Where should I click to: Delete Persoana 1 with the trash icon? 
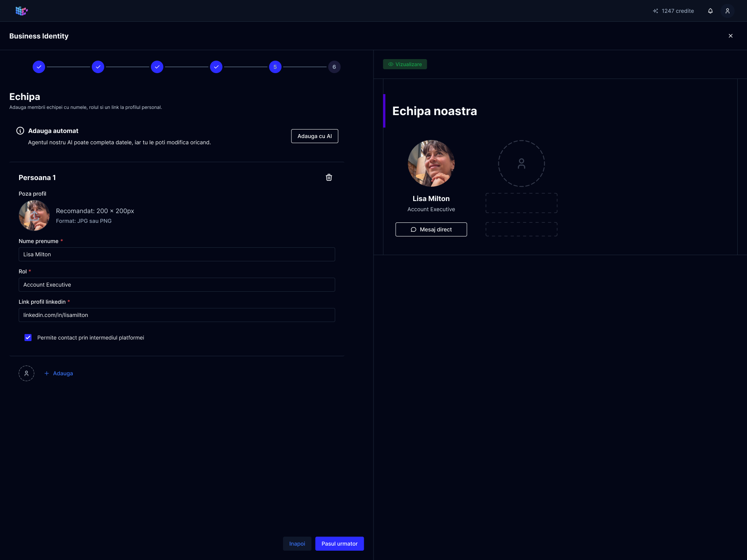pyautogui.click(x=329, y=177)
